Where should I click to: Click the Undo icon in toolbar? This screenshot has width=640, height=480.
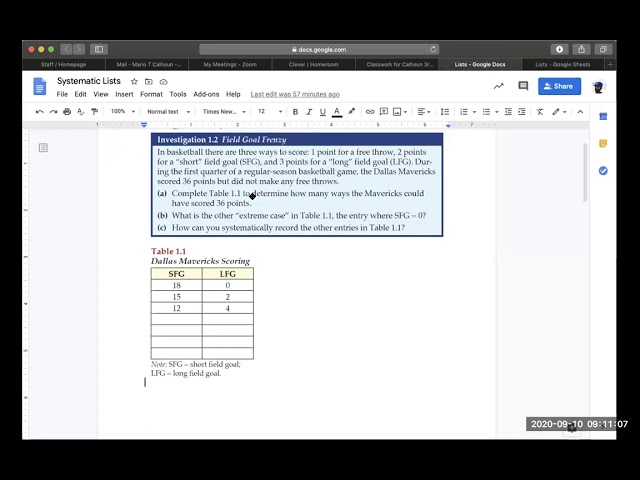click(40, 112)
